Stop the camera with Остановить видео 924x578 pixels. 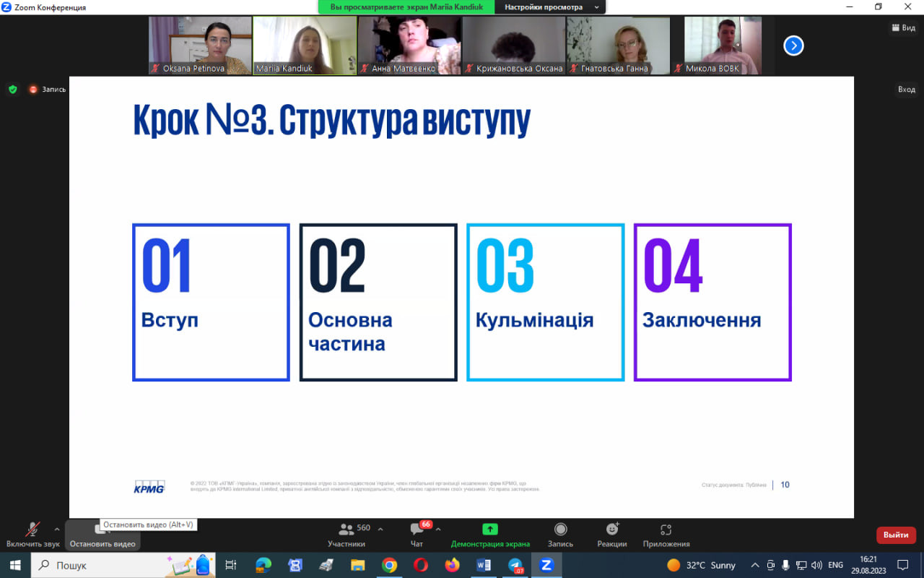point(102,535)
